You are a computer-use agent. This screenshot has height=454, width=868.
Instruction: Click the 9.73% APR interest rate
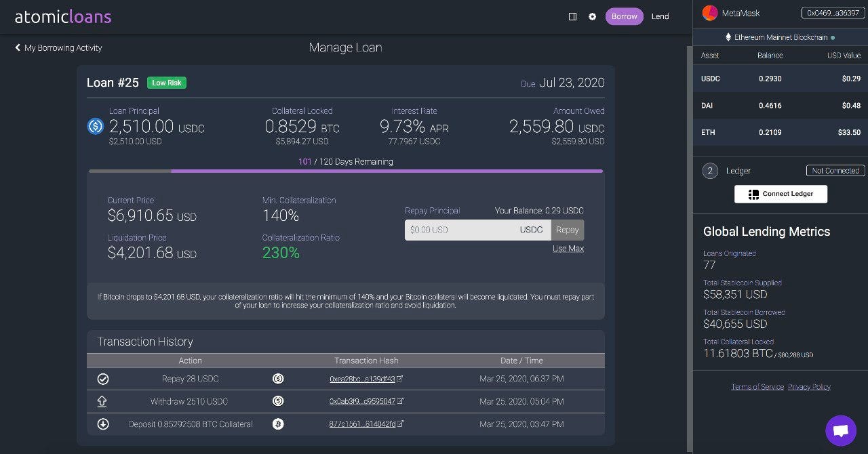coord(414,126)
